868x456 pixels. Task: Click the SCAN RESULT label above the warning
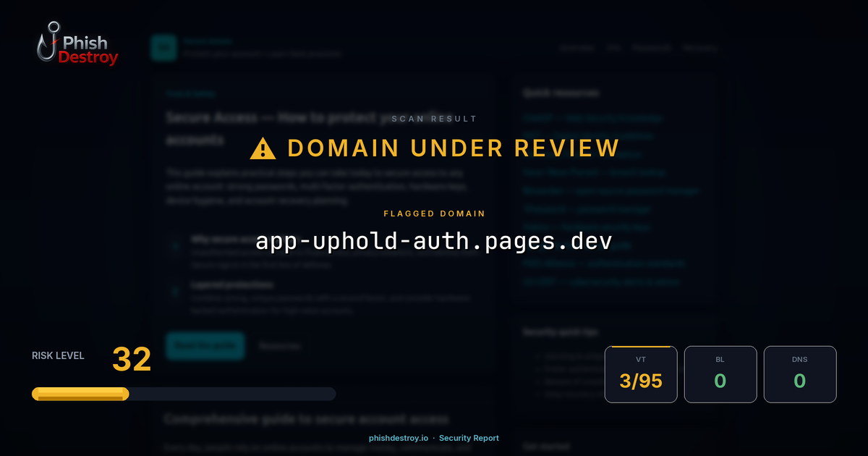(x=434, y=119)
